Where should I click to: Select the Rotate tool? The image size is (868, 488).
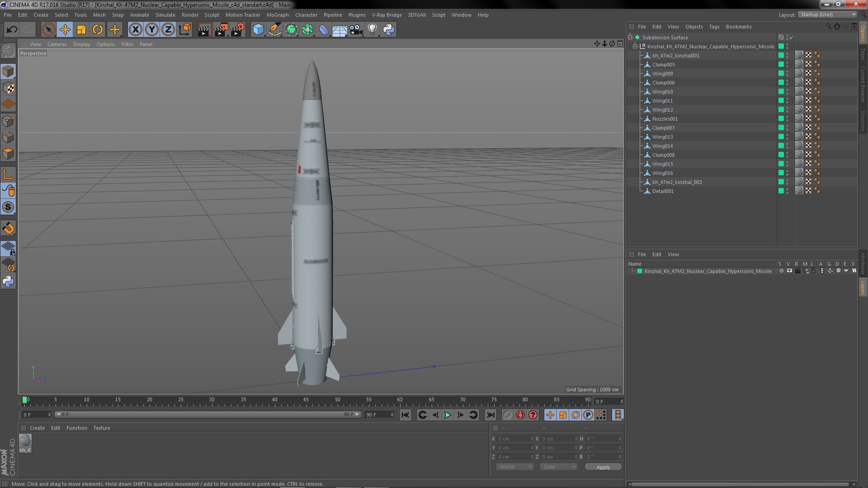[x=98, y=30]
